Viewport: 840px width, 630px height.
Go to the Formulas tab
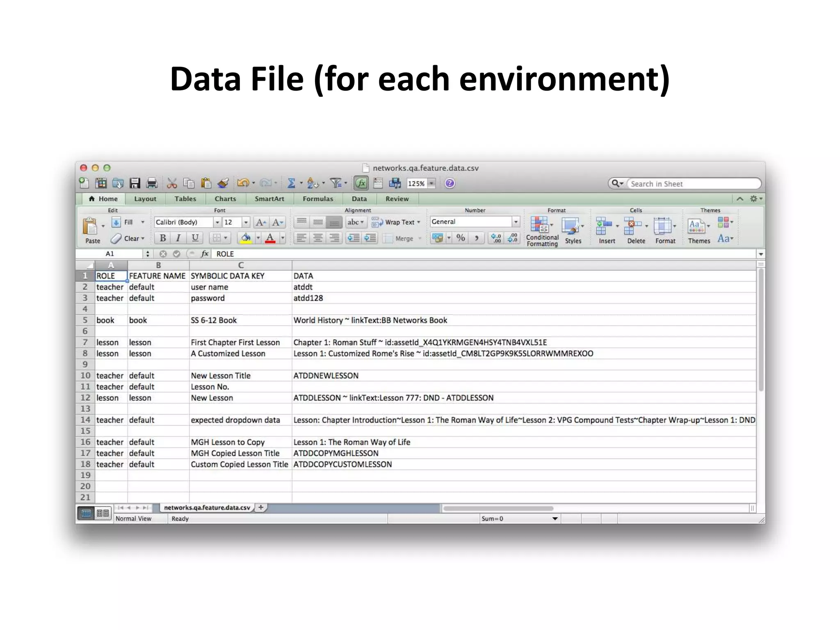click(318, 199)
